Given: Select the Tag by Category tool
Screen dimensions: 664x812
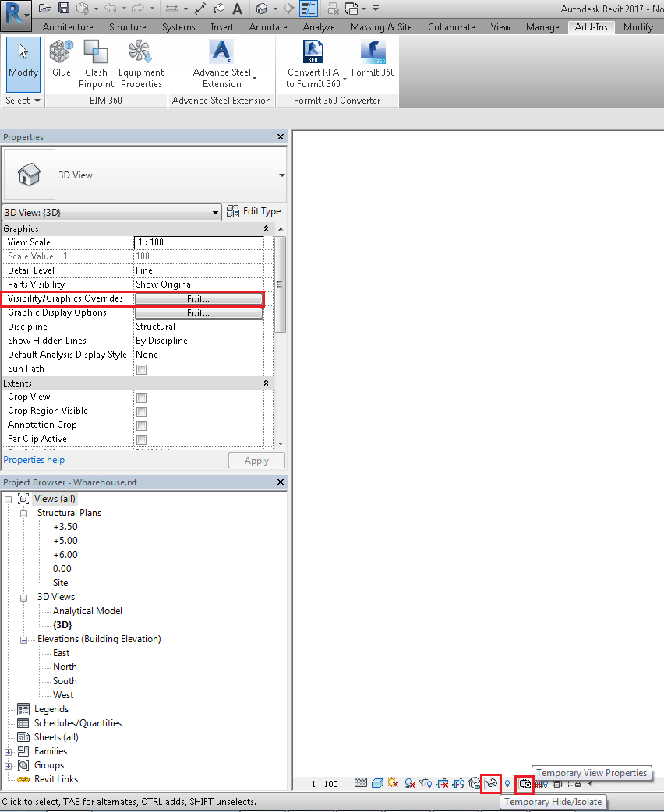Looking at the screenshot, I should [x=219, y=9].
